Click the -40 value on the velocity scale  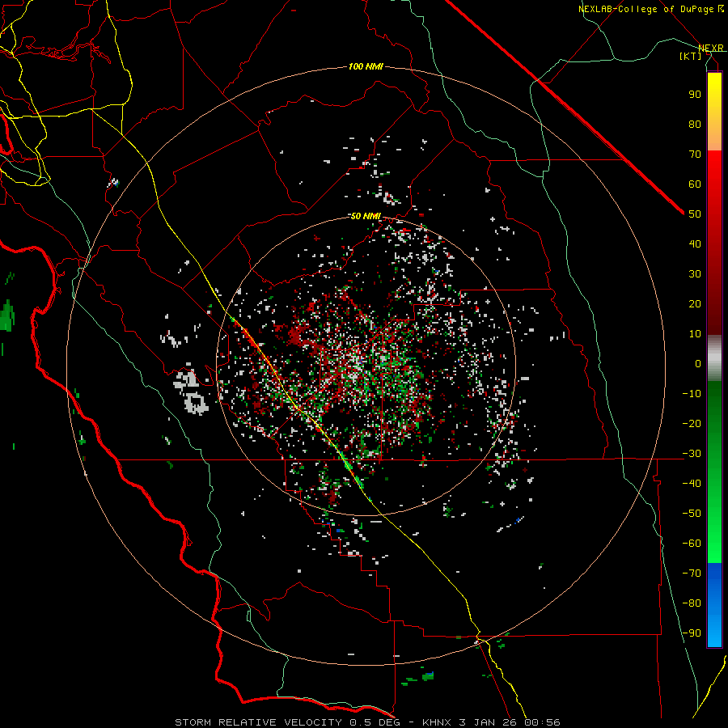[692, 484]
